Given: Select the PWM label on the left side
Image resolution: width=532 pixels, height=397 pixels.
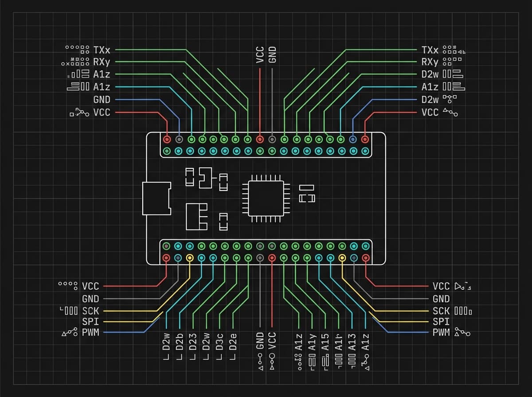Looking at the screenshot, I should pyautogui.click(x=90, y=332).
